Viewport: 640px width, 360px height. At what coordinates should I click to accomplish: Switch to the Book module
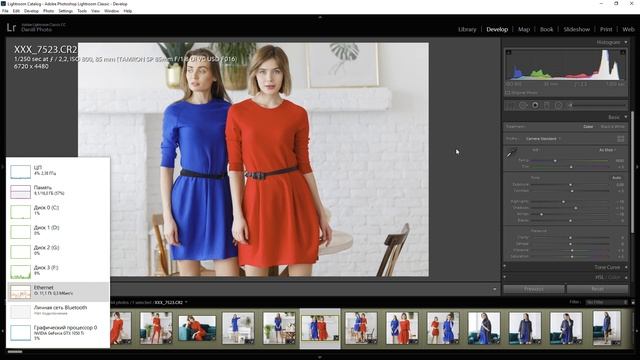(x=547, y=29)
